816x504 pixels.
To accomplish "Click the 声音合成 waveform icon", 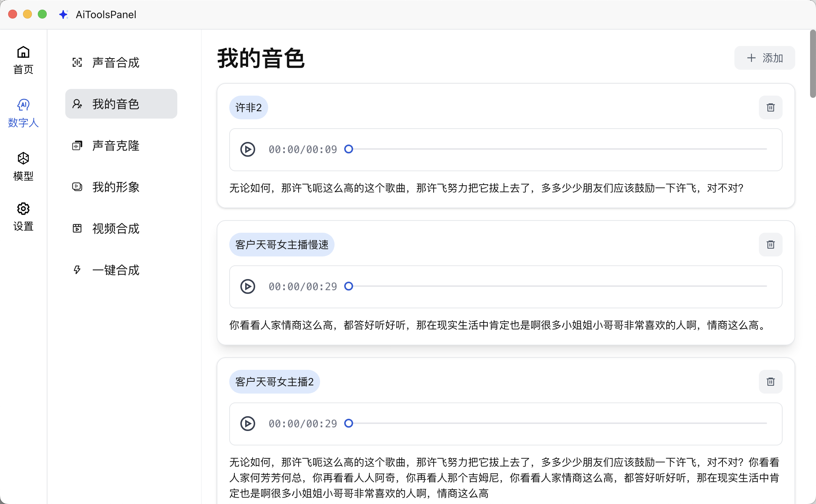I will 77,62.
